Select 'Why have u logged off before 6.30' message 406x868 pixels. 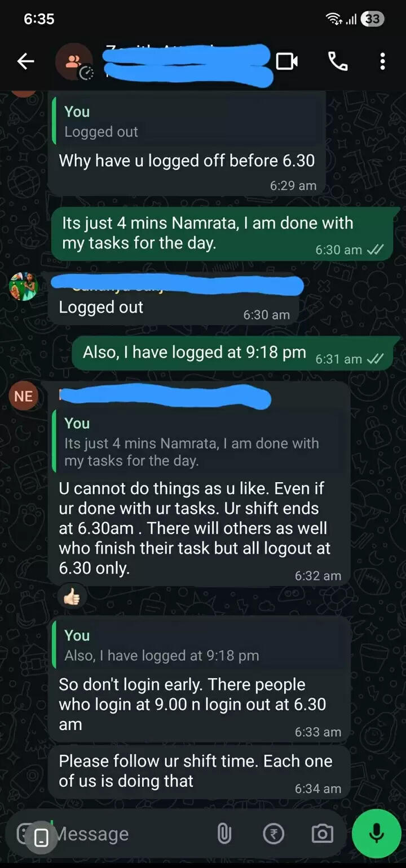187,161
